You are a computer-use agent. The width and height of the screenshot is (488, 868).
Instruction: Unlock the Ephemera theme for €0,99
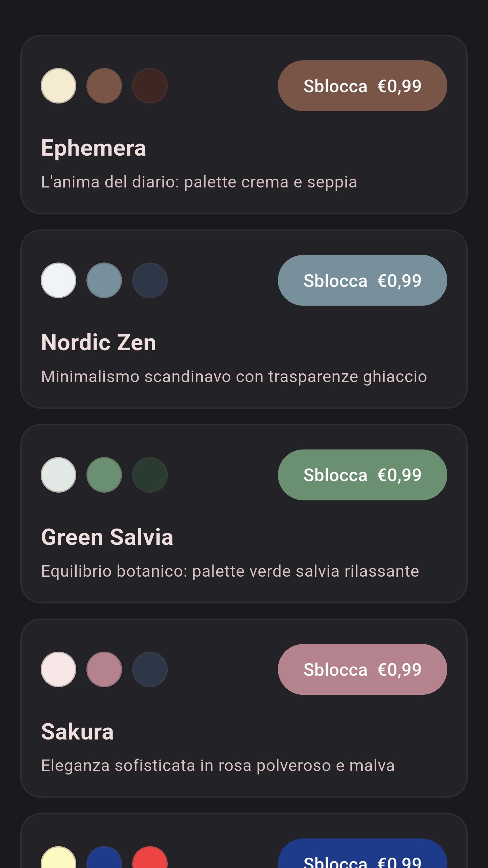click(362, 86)
